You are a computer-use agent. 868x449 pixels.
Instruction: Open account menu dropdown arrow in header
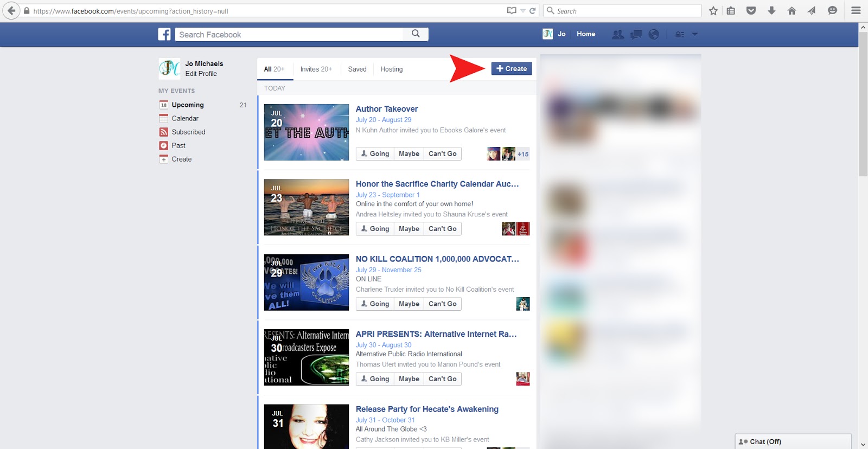tap(694, 34)
